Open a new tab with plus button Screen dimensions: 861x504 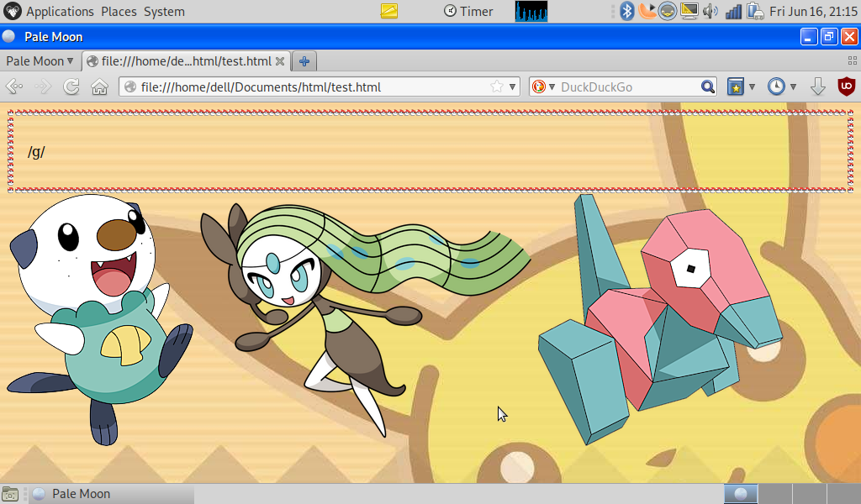(x=304, y=60)
